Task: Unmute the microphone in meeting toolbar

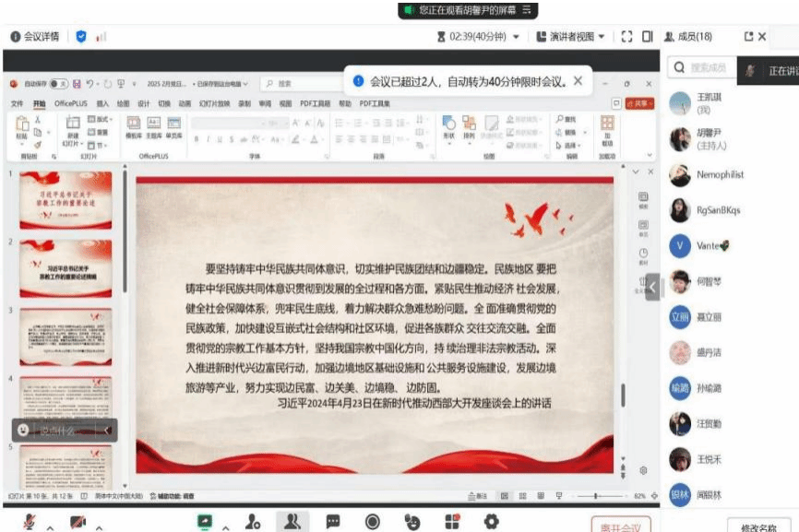Action: click(x=30, y=522)
